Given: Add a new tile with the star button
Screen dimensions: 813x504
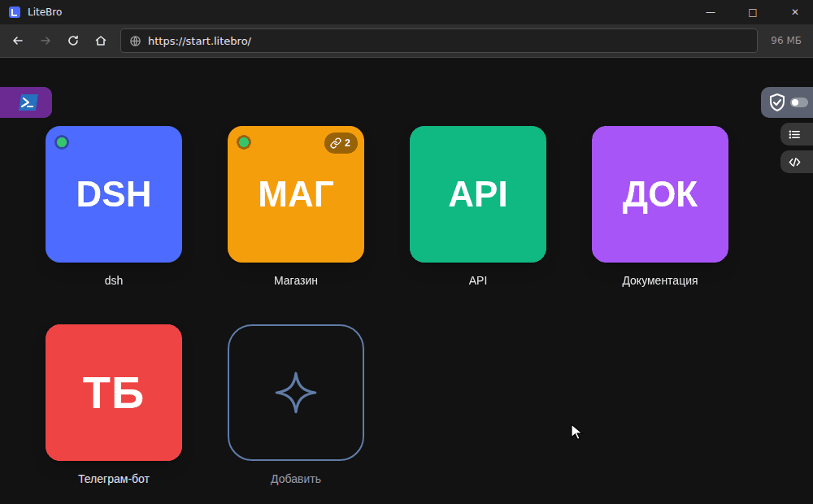Looking at the screenshot, I should tap(296, 393).
